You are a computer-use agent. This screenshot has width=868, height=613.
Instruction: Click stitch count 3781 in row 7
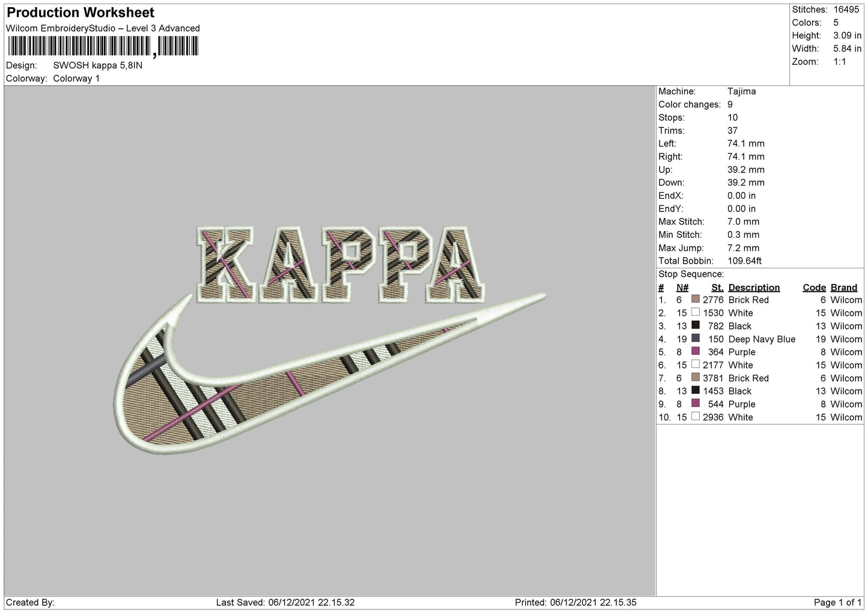pyautogui.click(x=713, y=378)
